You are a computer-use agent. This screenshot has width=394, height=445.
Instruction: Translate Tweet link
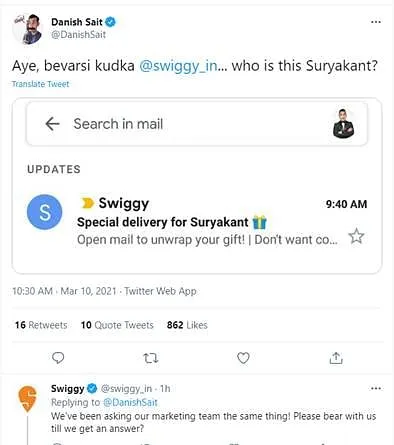pos(40,84)
